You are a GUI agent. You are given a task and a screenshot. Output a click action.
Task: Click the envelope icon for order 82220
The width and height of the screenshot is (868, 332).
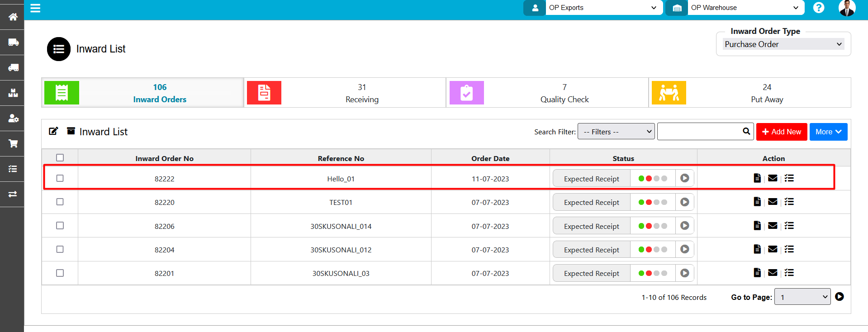(773, 202)
